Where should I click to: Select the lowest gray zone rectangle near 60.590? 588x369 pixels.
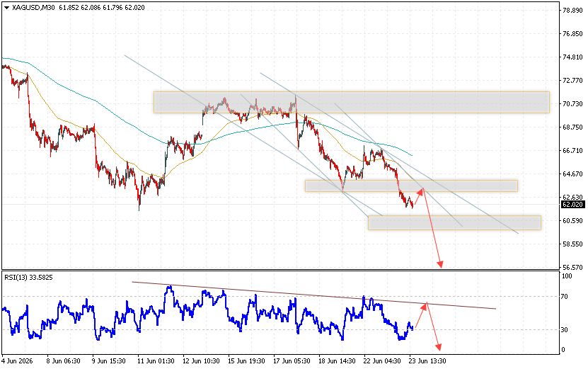click(454, 222)
